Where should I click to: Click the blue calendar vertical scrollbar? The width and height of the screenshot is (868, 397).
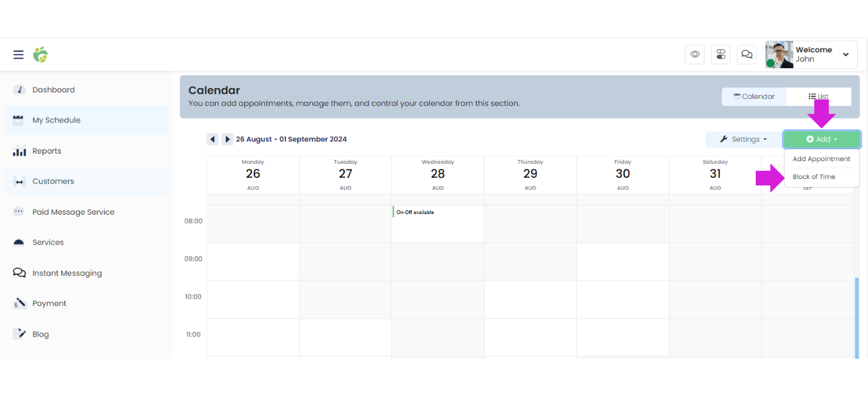857,318
